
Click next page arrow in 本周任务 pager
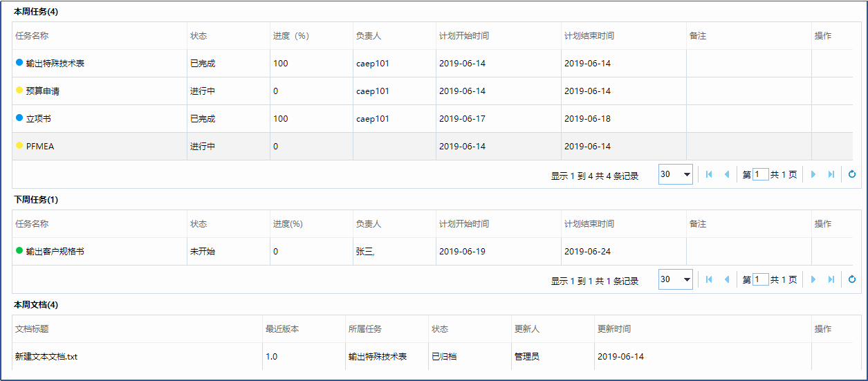pyautogui.click(x=813, y=175)
